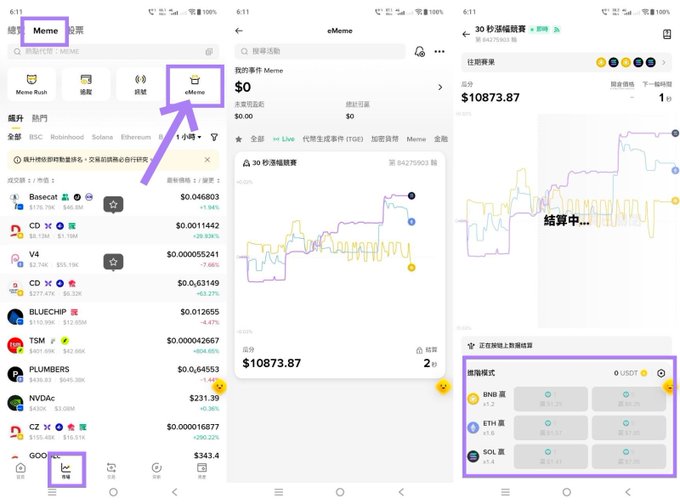680x504 pixels.
Task: Expand the 1 小時 time range dropdown
Action: tap(189, 137)
